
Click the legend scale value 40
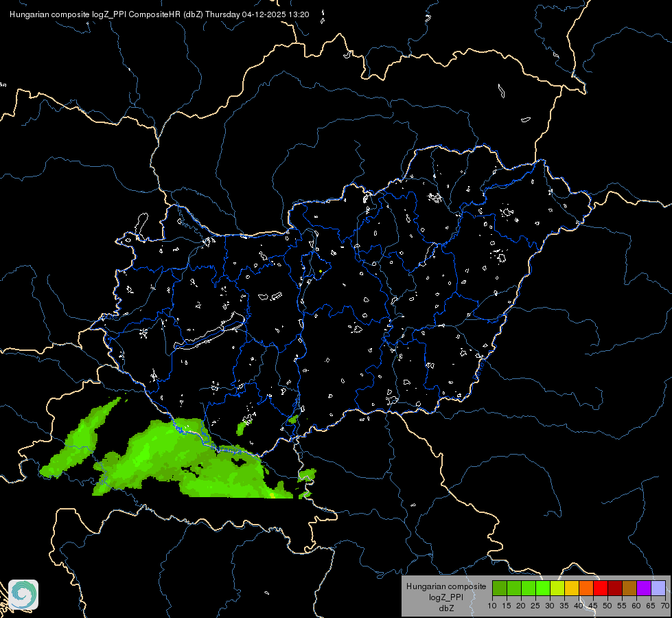click(579, 606)
